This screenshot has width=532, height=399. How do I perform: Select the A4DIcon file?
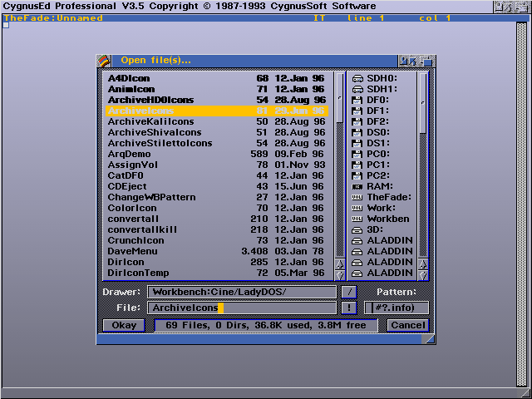click(217, 78)
